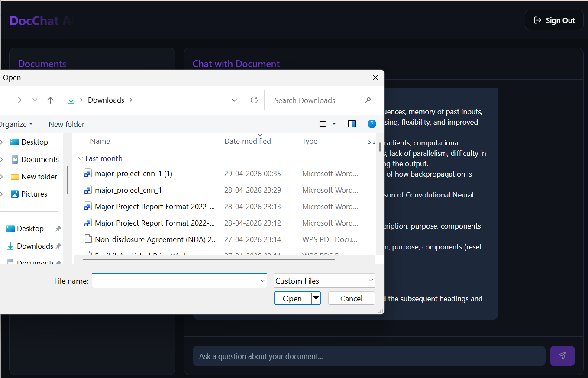Click the Chat with Document heading
Screen dimensions: 588x378
pyautogui.click(x=236, y=64)
